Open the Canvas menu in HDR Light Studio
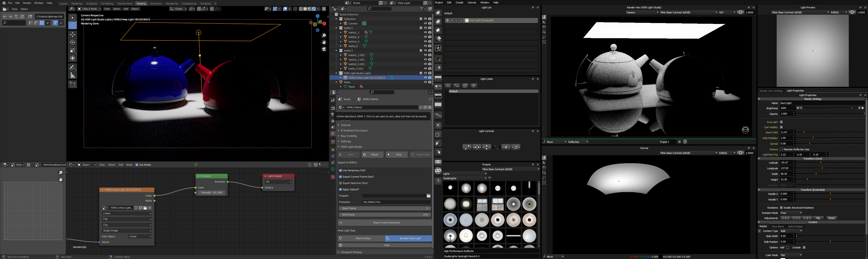This screenshot has height=259, width=868. (x=472, y=2)
